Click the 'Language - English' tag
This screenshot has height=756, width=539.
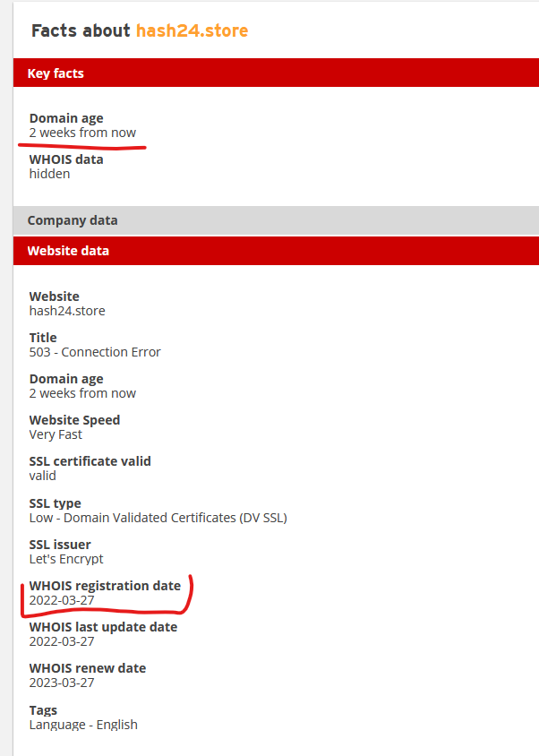(x=83, y=724)
